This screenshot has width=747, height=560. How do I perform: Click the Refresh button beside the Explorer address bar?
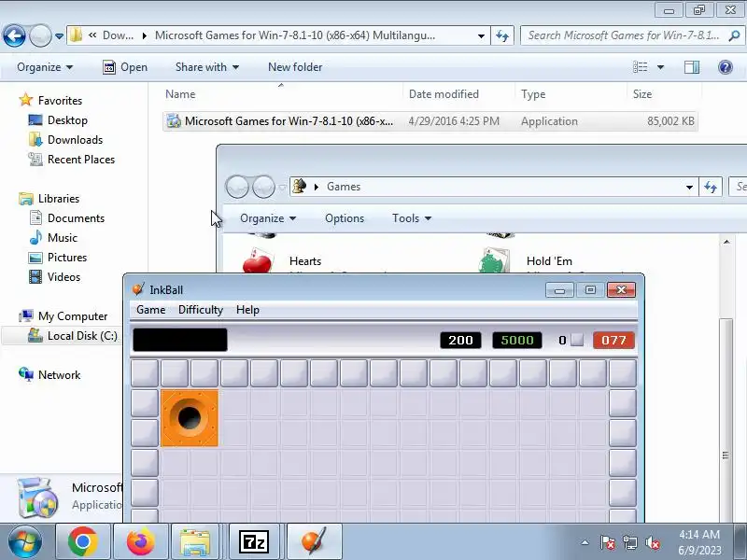(502, 36)
